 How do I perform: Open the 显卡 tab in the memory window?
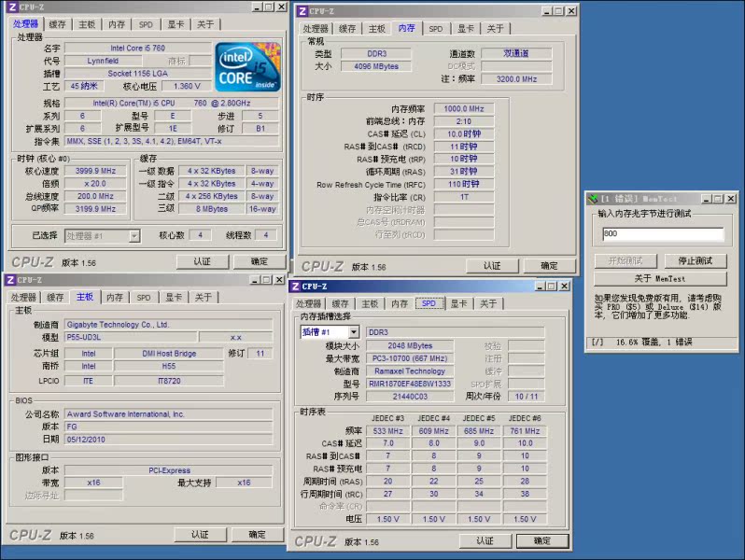466,29
